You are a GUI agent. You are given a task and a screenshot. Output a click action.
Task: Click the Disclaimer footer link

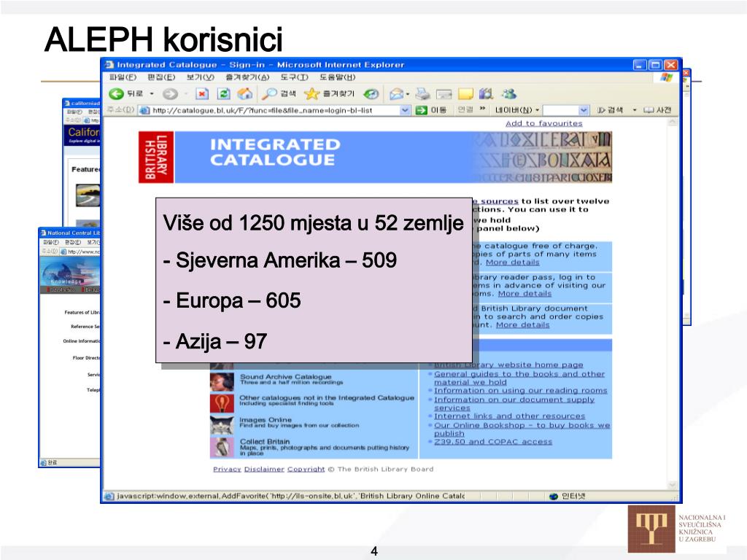264,469
